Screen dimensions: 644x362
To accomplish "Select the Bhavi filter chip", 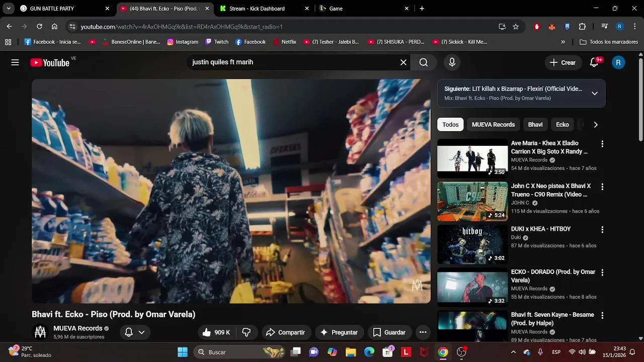I will [535, 125].
